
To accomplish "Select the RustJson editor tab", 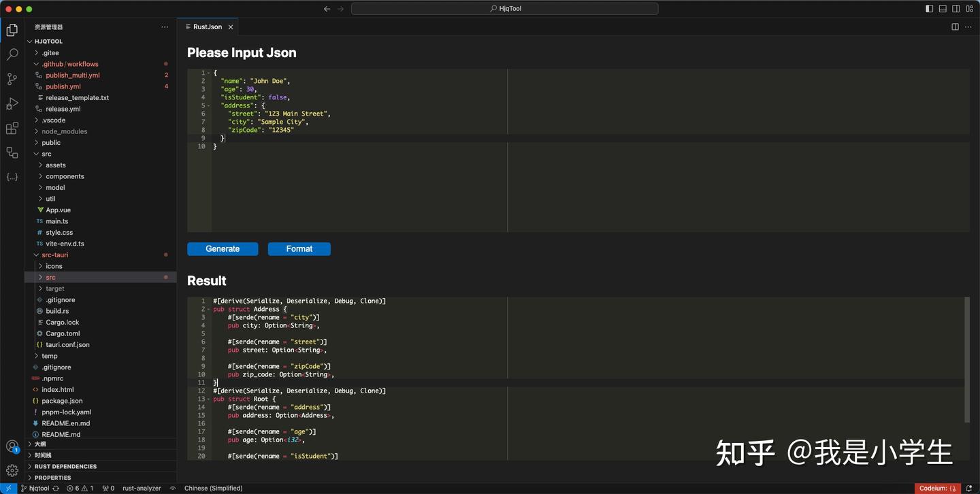I will point(208,27).
